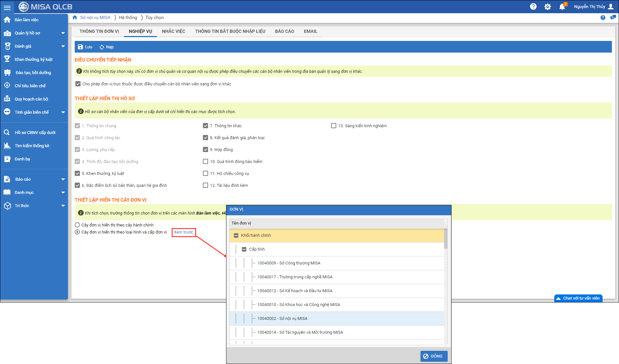Open the settings gear icon
Image resolution: width=619 pixels, height=364 pixels.
[548, 6]
